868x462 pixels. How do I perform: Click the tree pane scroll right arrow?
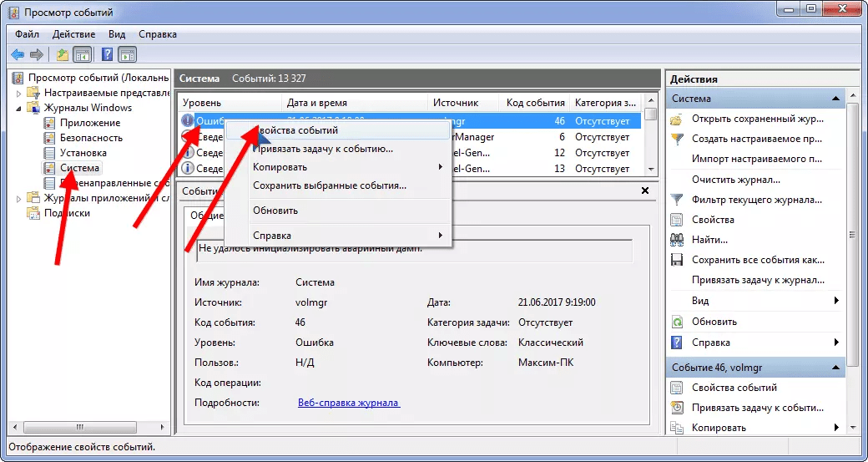(162, 427)
